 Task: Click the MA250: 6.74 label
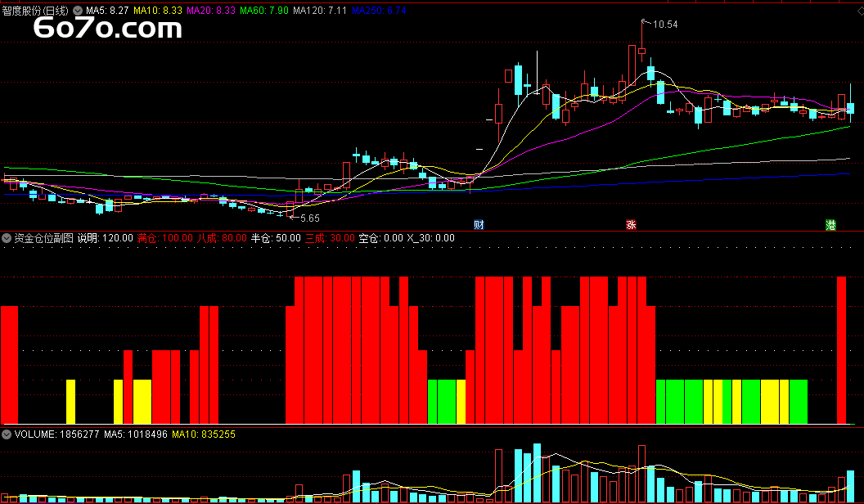click(379, 11)
